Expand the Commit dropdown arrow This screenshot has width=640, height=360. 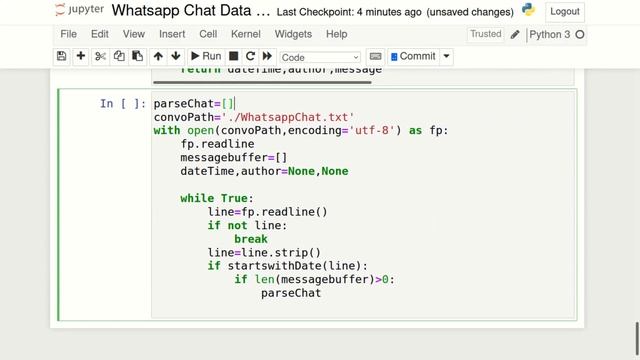pyautogui.click(x=447, y=56)
